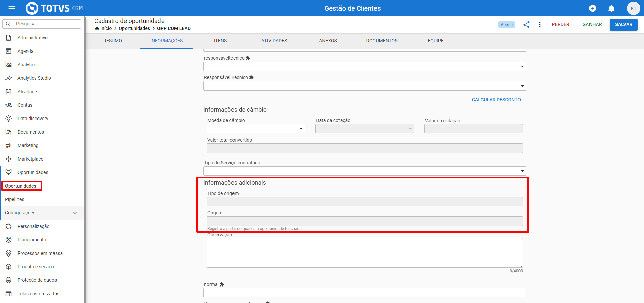644x303 pixels.
Task: Click the Data discovery lightbulb icon
Action: (9, 119)
